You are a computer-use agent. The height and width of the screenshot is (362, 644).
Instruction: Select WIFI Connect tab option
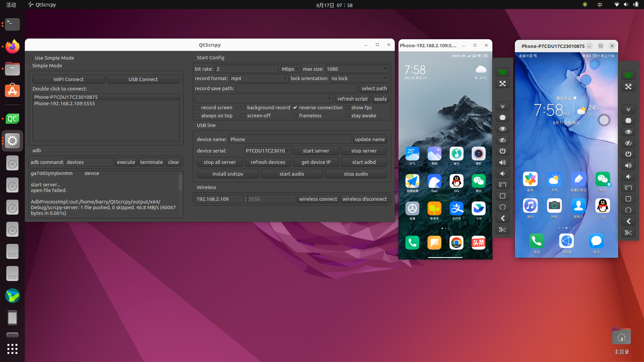coord(68,79)
